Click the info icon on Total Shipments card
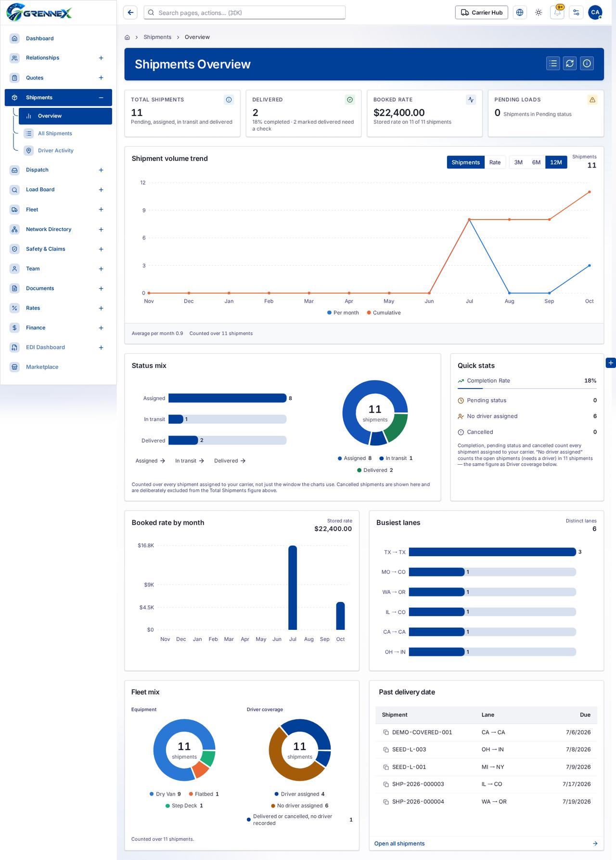Image resolution: width=616 pixels, height=860 pixels. [229, 100]
